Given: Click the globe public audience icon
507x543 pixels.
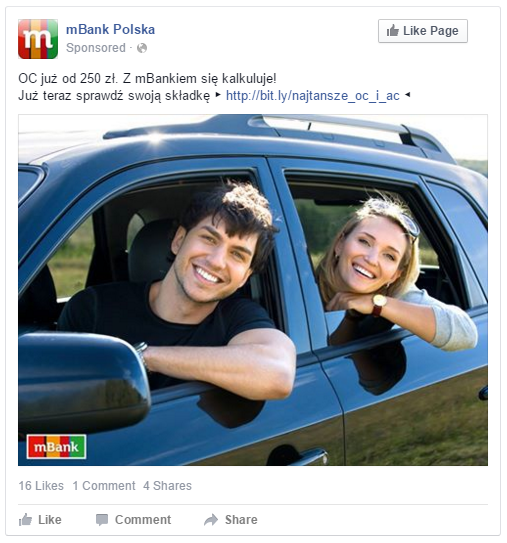Looking at the screenshot, I should (142, 48).
